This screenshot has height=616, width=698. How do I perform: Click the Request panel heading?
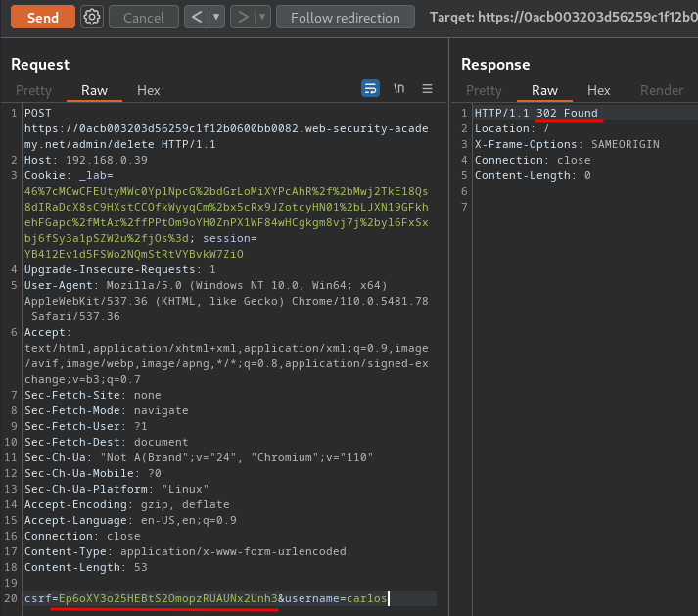coord(40,64)
